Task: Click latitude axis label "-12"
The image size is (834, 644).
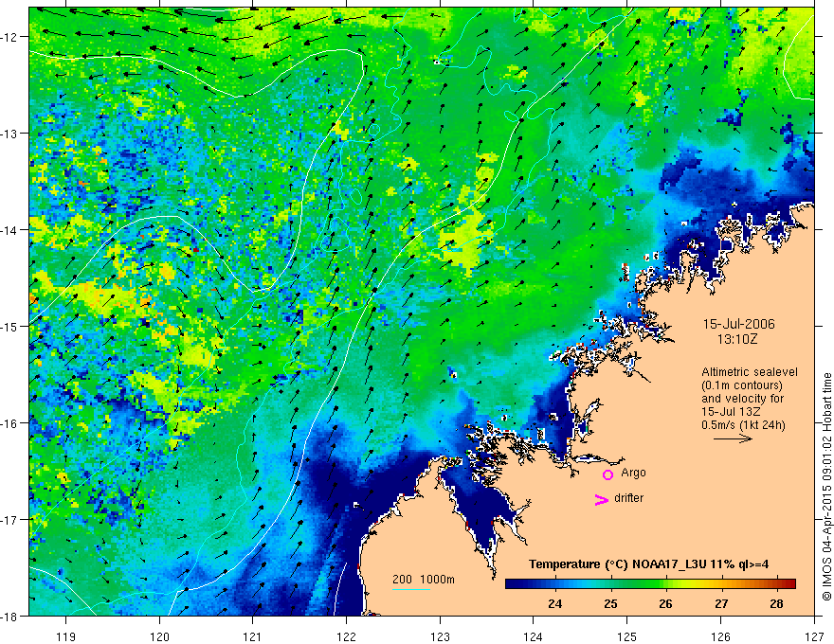Action: (x=10, y=37)
